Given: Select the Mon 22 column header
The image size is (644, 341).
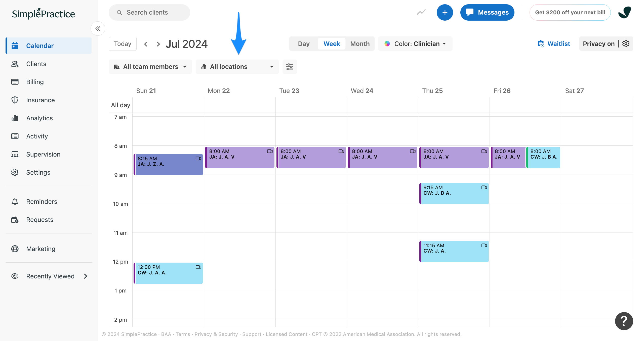Looking at the screenshot, I should pyautogui.click(x=219, y=91).
